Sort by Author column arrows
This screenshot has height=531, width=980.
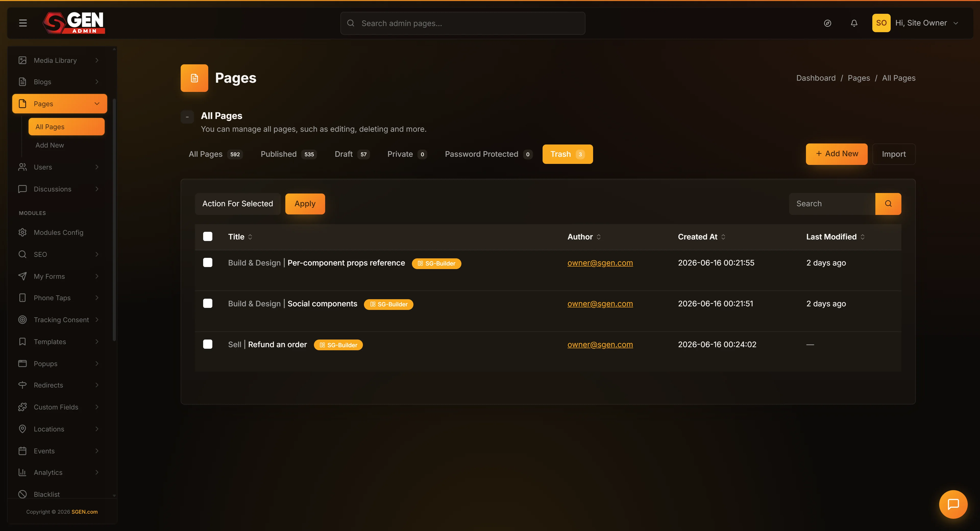pyautogui.click(x=598, y=237)
